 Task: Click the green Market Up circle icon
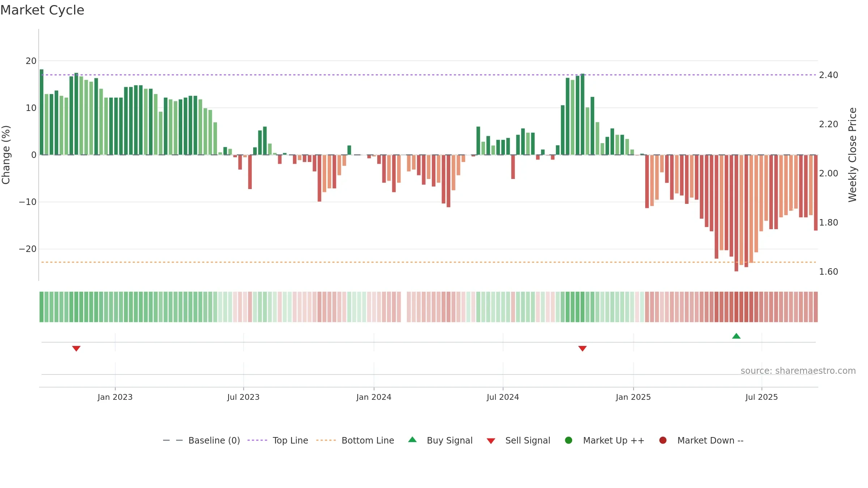point(569,440)
